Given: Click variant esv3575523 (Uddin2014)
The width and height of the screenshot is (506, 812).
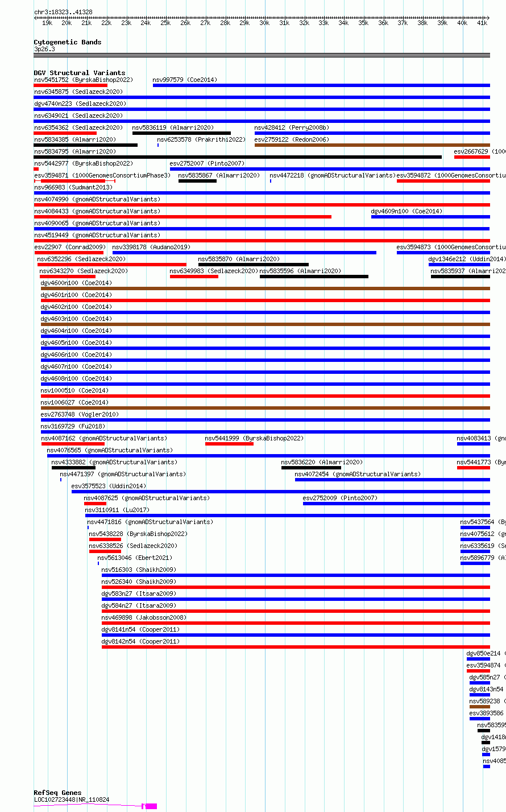Looking at the screenshot, I should [x=281, y=492].
